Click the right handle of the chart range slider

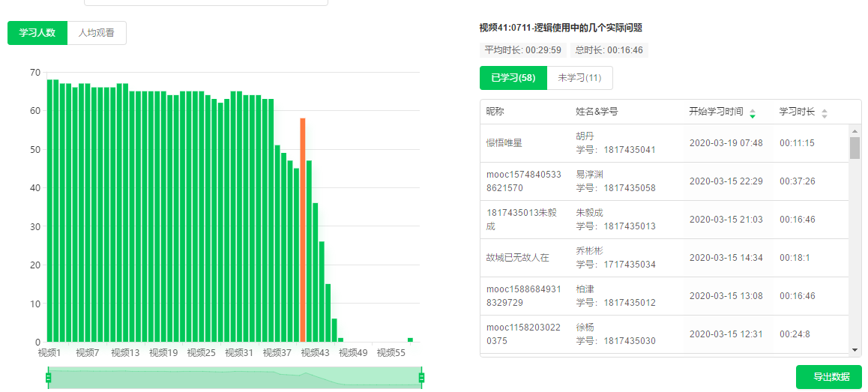(421, 377)
